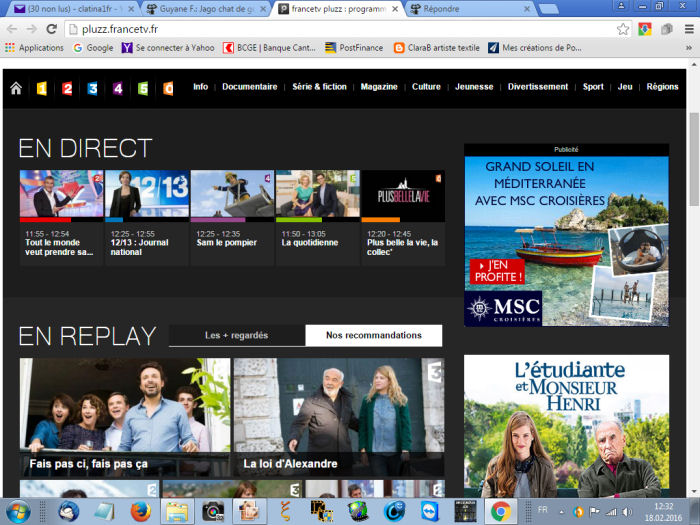Open replay 'La loi d'Alexandre'
This screenshot has height=525, width=700.
point(338,417)
